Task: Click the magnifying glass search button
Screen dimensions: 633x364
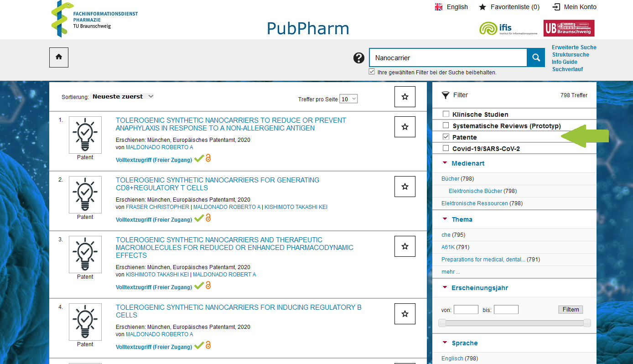Action: pyautogui.click(x=536, y=58)
